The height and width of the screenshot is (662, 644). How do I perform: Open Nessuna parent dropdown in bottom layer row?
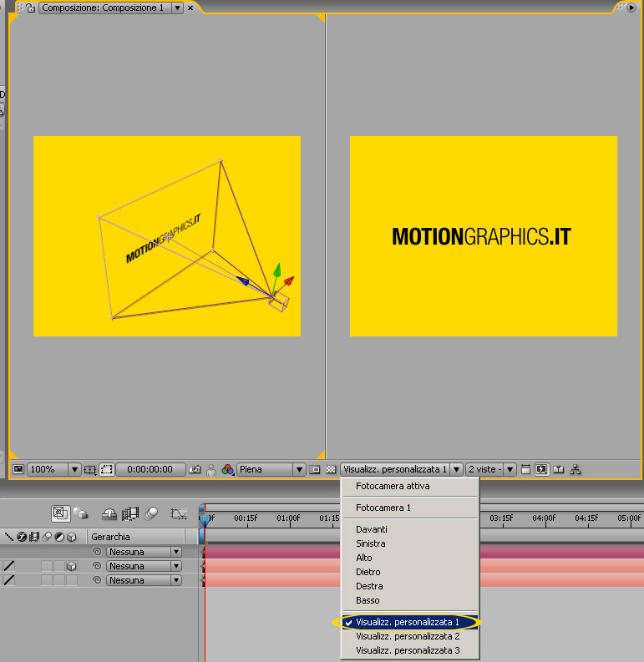144,580
